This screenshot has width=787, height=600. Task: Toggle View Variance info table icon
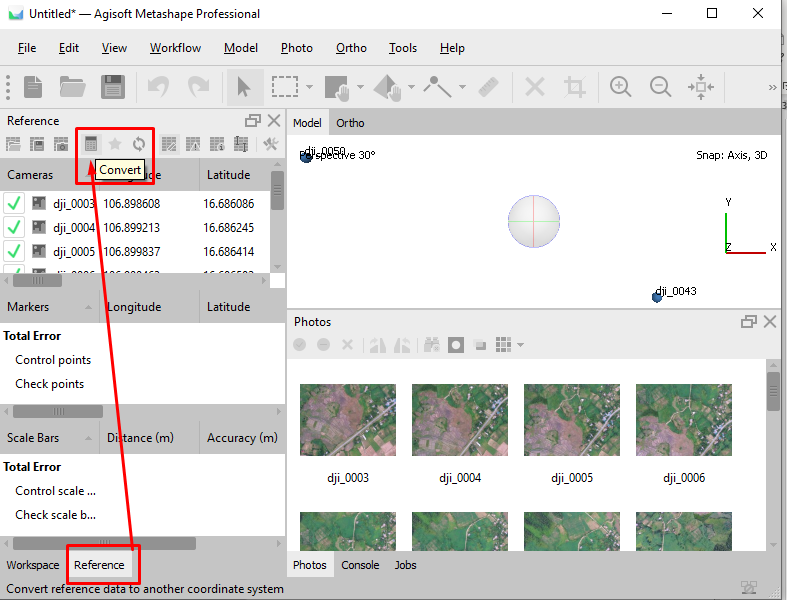pos(217,145)
